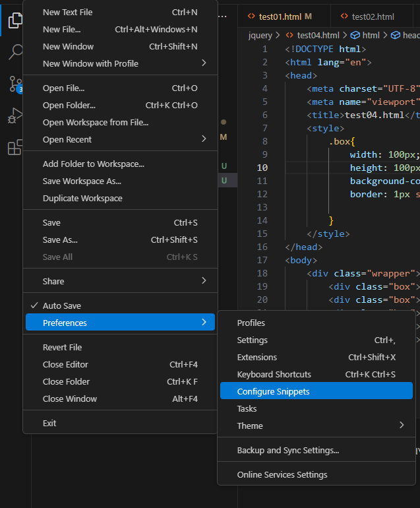The image size is (420, 508).
Task: Select Configure Snippets menu item
Action: 273,391
